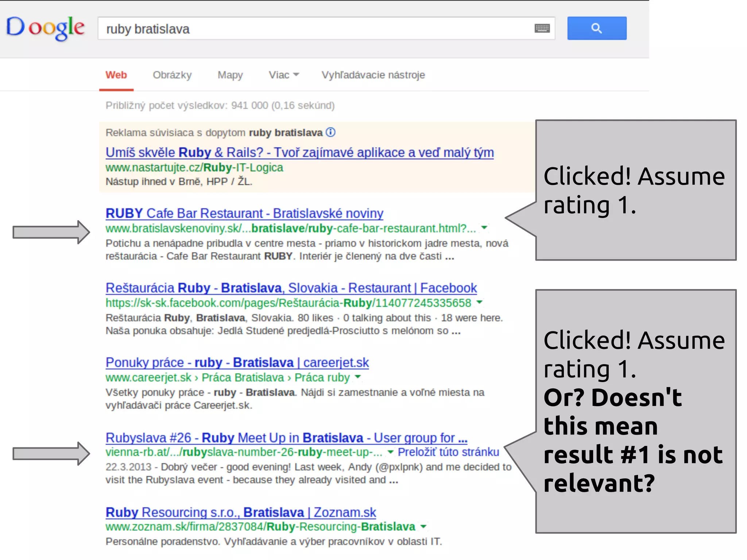This screenshot has height=560, width=747.
Task: Expand dropdown arrow beside facebook.com URL
Action: (479, 302)
